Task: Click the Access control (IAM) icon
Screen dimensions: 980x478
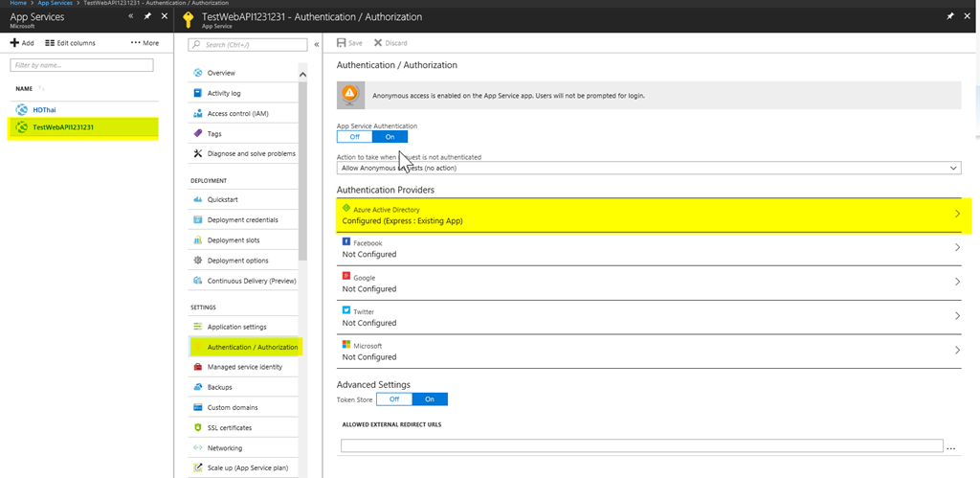Action: 198,114
